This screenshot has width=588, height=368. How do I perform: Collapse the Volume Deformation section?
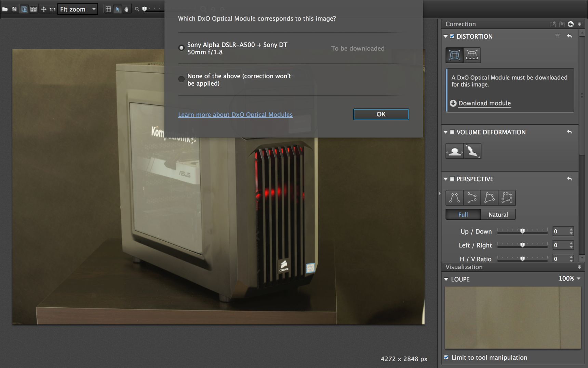click(445, 132)
